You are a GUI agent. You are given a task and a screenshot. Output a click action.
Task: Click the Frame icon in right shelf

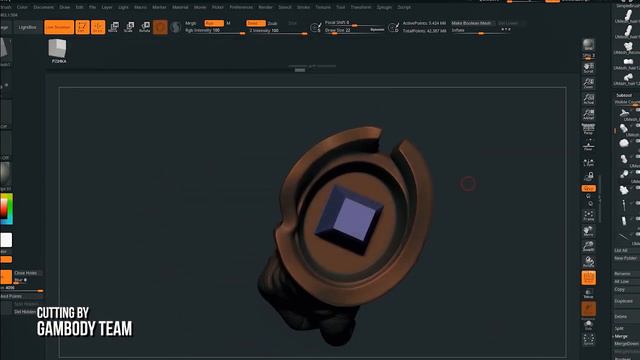[x=589, y=216]
